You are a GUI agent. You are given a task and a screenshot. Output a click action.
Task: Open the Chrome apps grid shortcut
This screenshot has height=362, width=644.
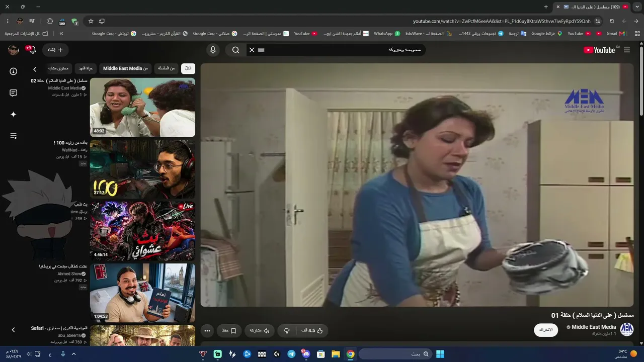tap(637, 34)
